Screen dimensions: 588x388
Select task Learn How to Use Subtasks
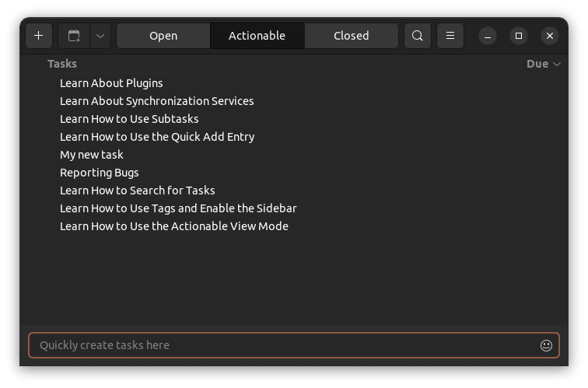point(294,119)
